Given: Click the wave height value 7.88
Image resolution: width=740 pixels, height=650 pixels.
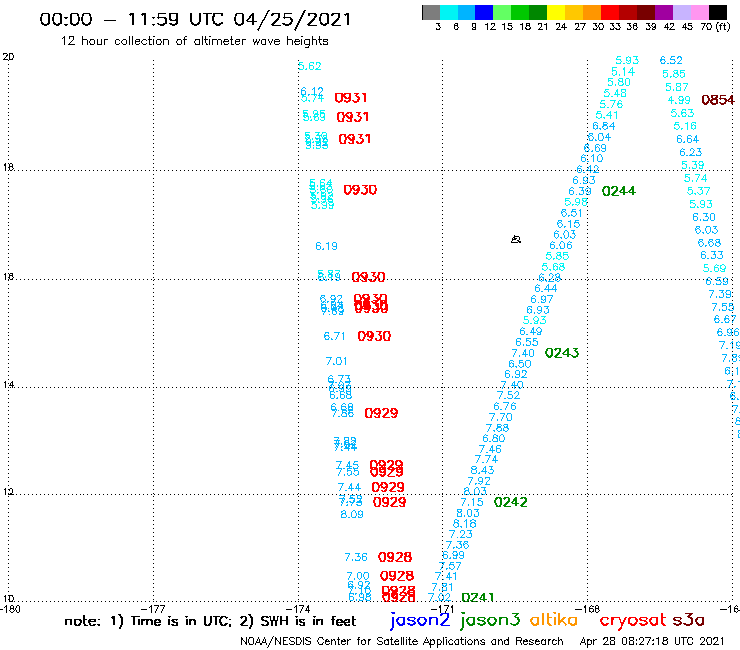Looking at the screenshot, I should click(x=497, y=428).
